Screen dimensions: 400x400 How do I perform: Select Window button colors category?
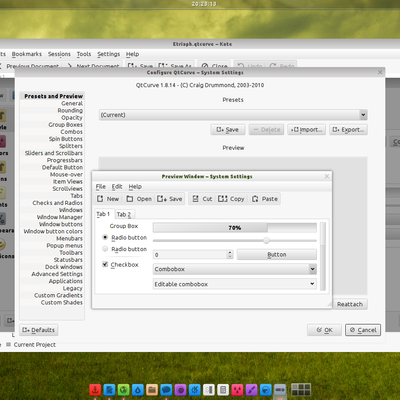click(53, 231)
